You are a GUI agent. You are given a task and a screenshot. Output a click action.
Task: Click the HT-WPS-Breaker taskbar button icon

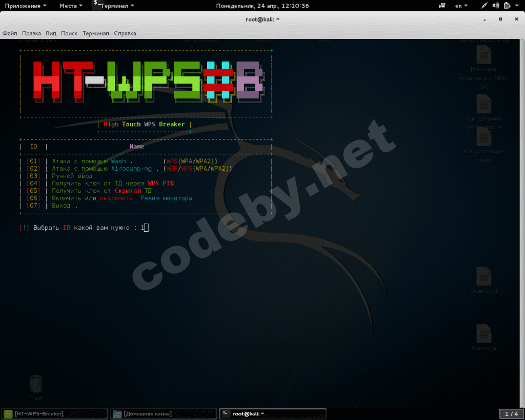point(8,414)
